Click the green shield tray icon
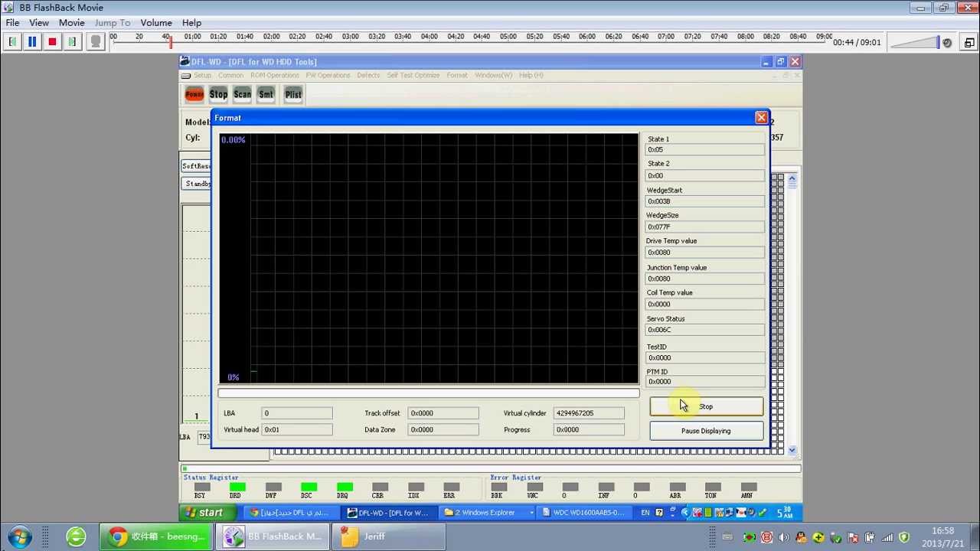The width and height of the screenshot is (980, 551). [x=904, y=537]
